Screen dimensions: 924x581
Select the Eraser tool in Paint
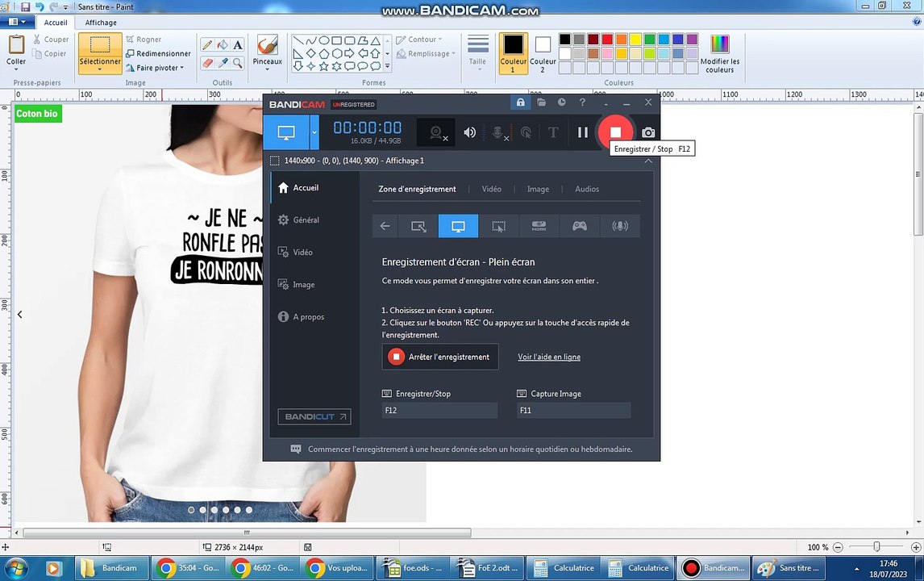[x=207, y=62]
